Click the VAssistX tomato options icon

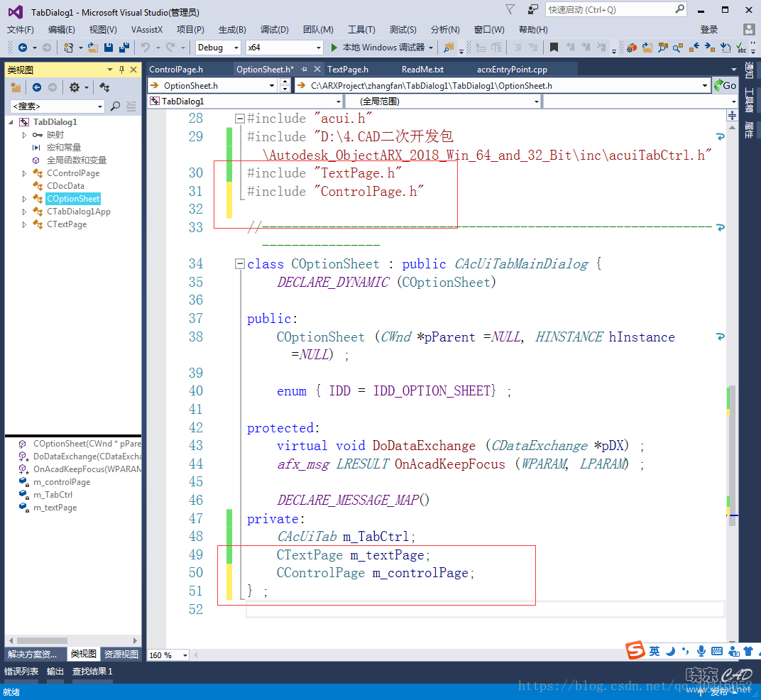631,48
